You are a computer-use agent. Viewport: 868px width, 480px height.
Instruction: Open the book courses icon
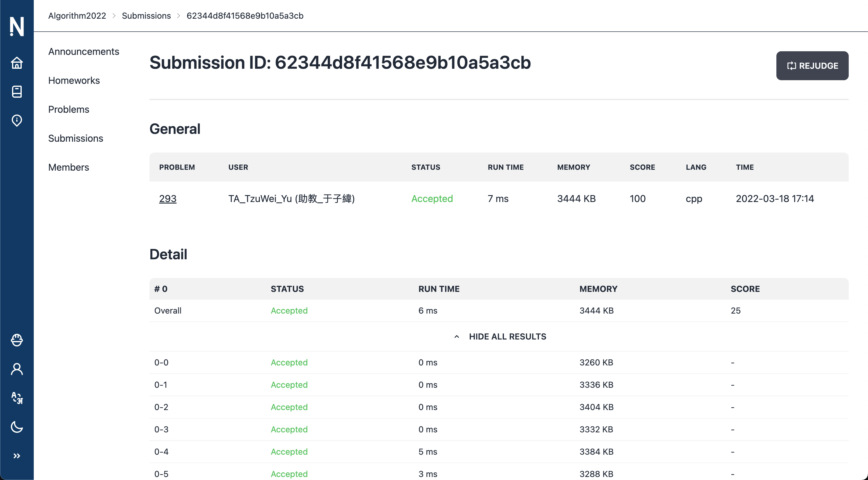pyautogui.click(x=17, y=92)
